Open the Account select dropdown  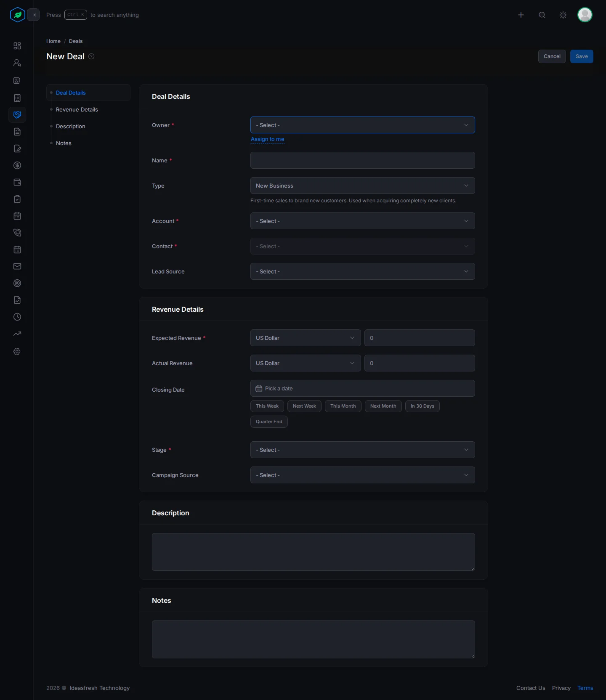[363, 221]
